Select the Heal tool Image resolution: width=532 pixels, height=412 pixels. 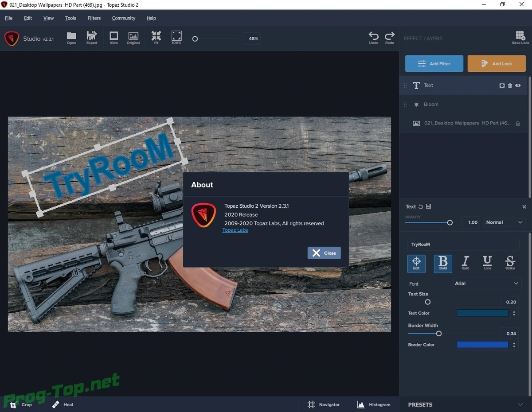click(63, 404)
